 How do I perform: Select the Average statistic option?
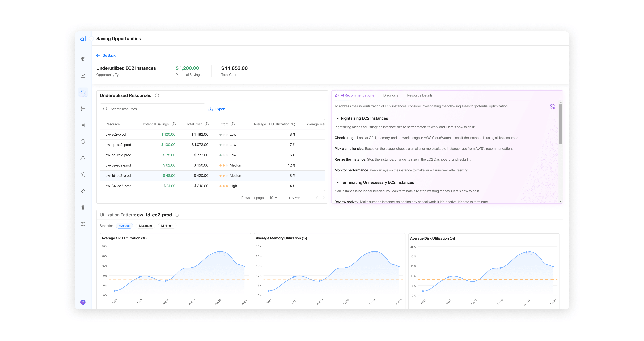(x=124, y=226)
